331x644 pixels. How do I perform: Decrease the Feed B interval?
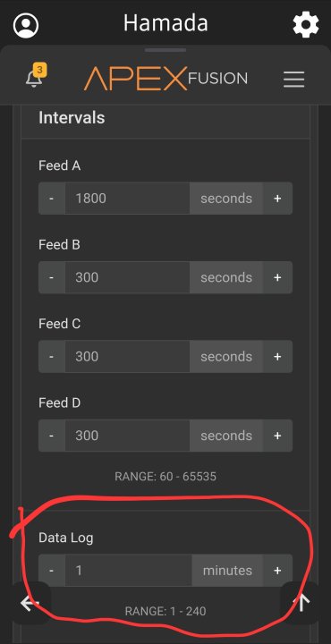pyautogui.click(x=51, y=277)
